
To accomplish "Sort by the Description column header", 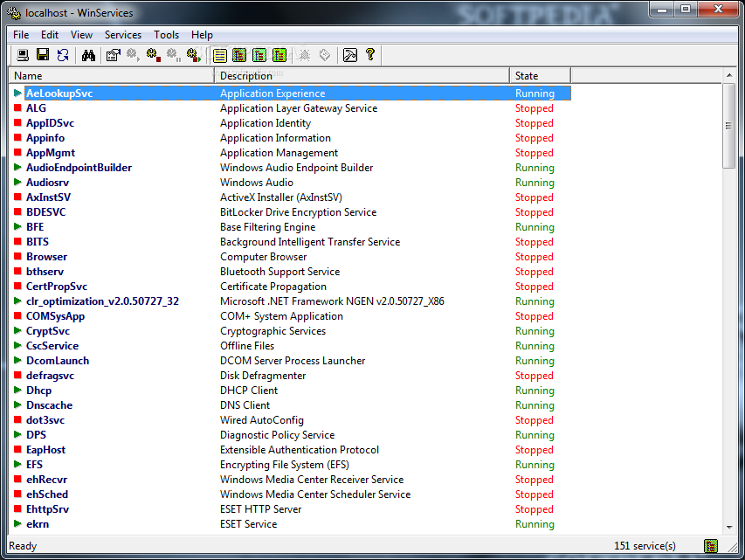I will tap(362, 76).
